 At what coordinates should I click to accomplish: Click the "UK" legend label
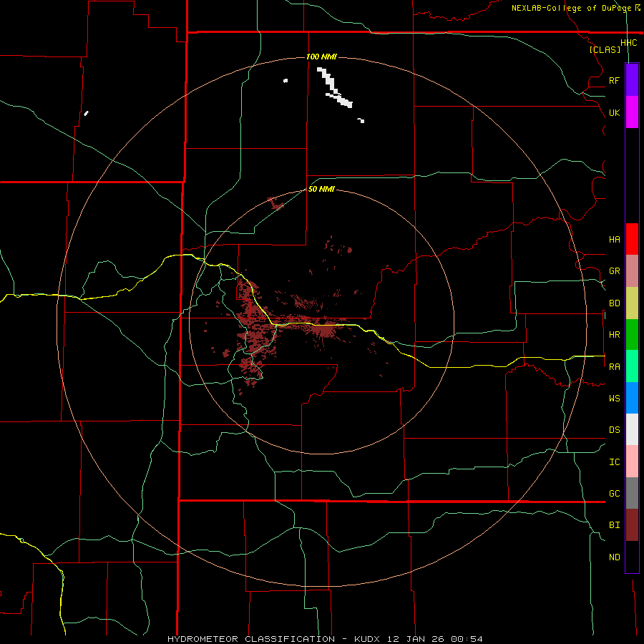[x=614, y=112]
